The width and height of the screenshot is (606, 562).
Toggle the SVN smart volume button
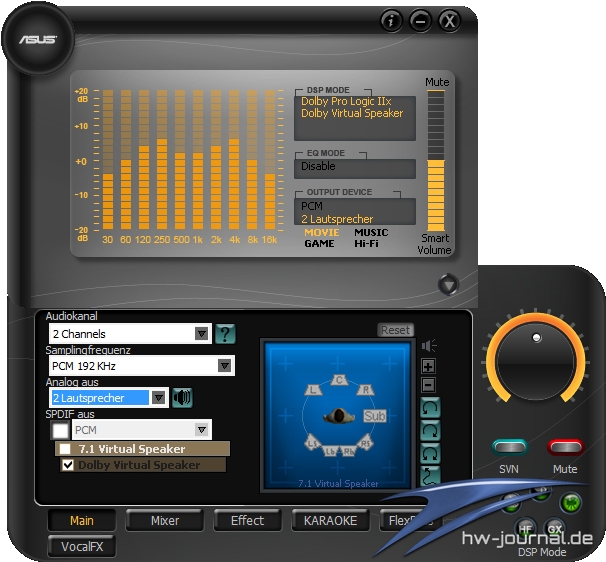point(510,447)
